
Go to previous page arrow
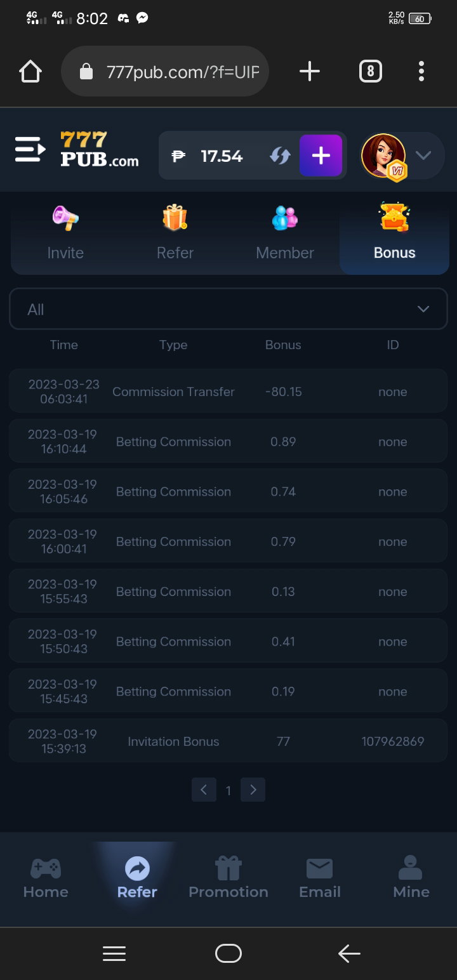coord(204,790)
